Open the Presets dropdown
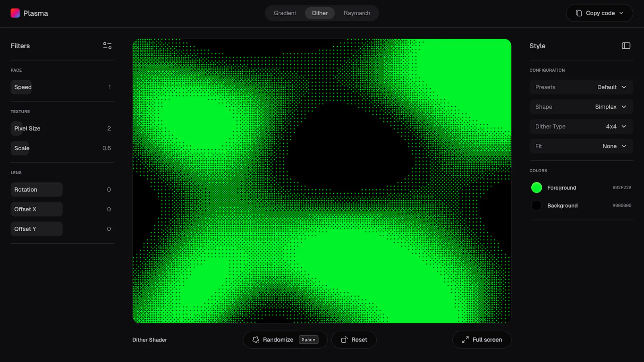Viewport: 644px width, 362px height. click(x=581, y=87)
